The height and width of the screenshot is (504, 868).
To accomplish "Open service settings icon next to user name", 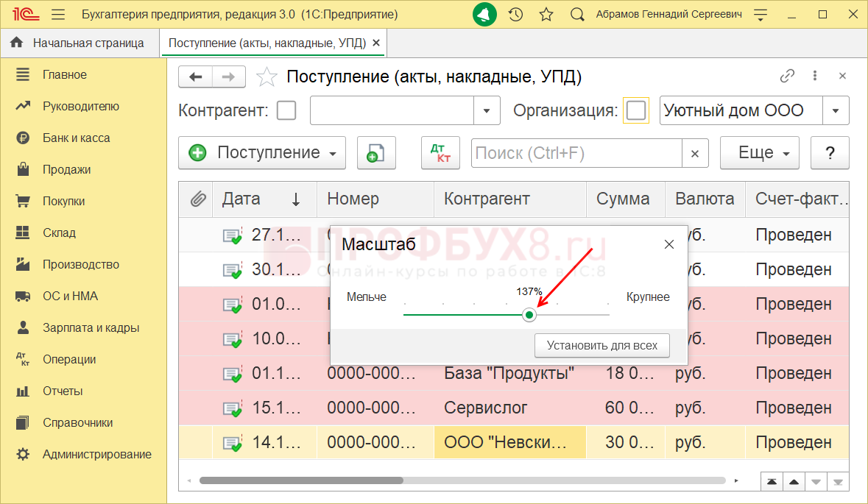I will click(x=761, y=15).
